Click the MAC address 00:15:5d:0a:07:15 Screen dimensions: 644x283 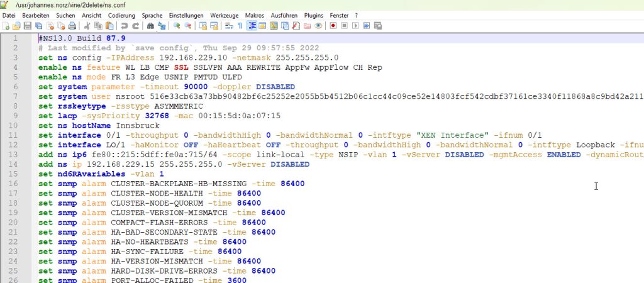click(x=239, y=116)
